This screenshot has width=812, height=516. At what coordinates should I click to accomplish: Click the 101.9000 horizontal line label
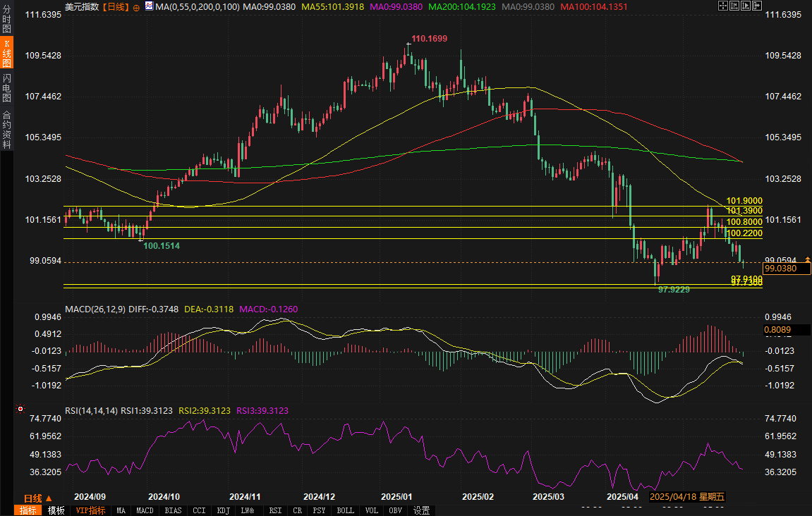744,201
